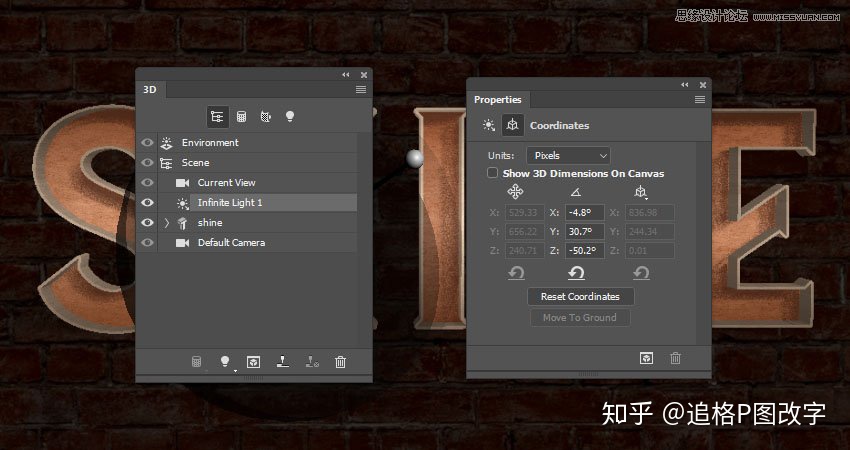Click the move position column icon

515,192
